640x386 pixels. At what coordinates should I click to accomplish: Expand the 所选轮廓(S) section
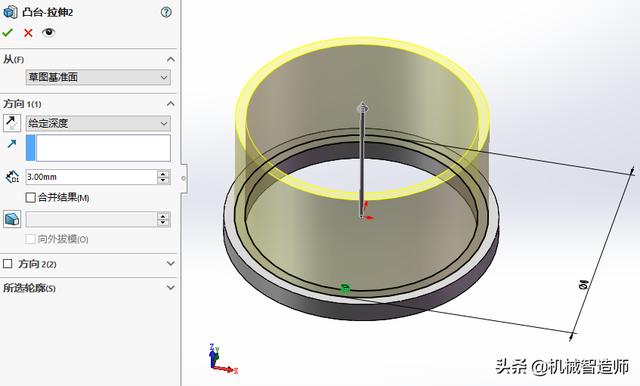pos(171,288)
